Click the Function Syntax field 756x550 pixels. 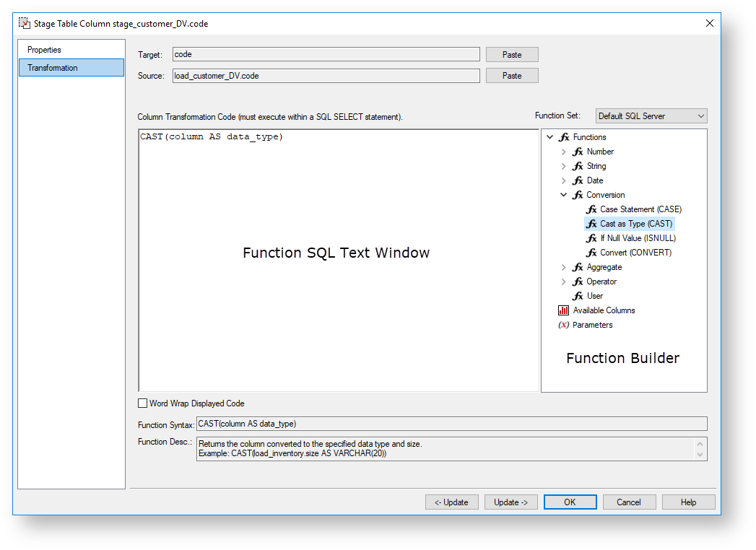[452, 424]
